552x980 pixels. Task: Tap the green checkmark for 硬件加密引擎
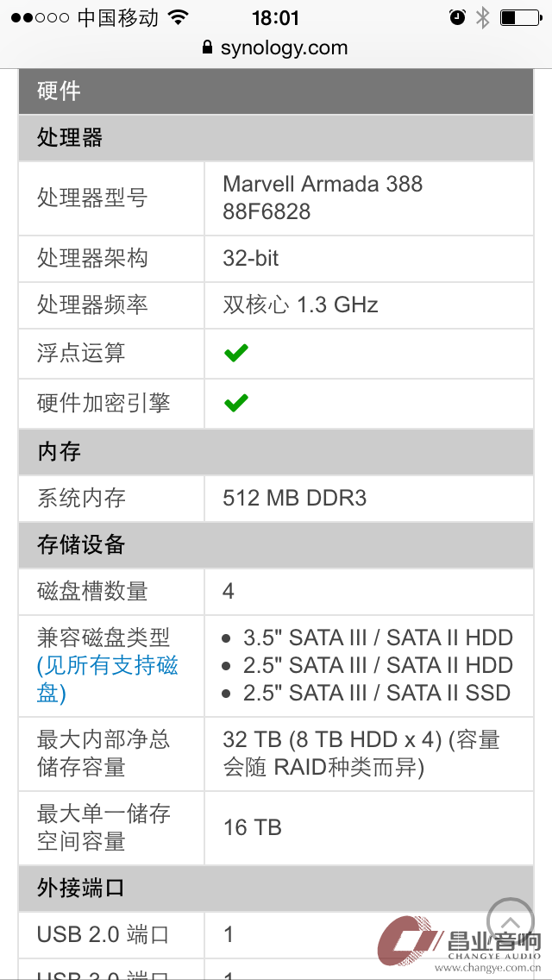click(236, 403)
